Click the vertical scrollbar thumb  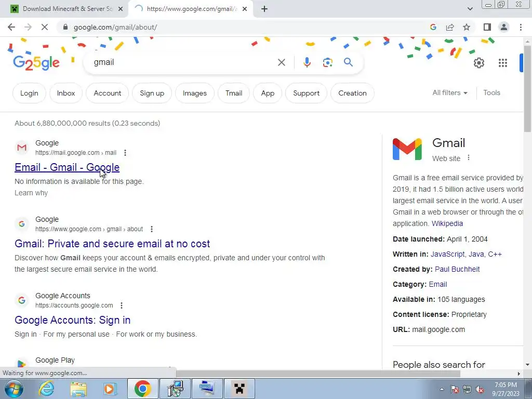527,89
